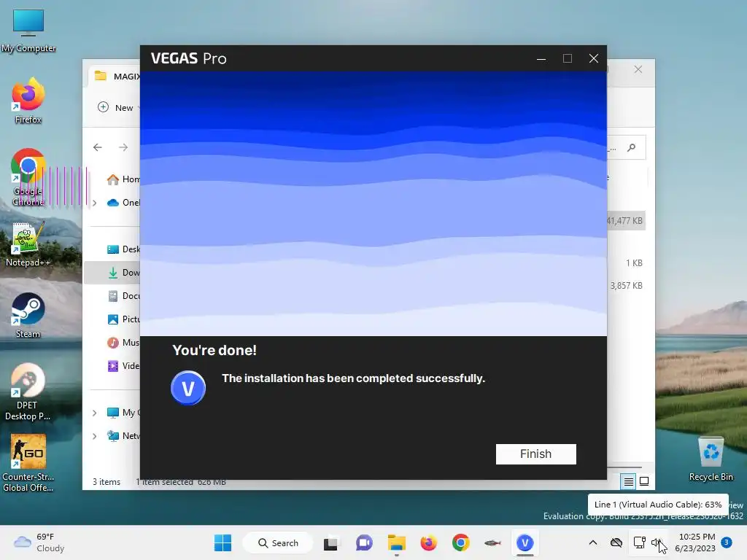Select Documents in File Explorer sidebar
Screen dimensions: 747x560
click(x=123, y=296)
